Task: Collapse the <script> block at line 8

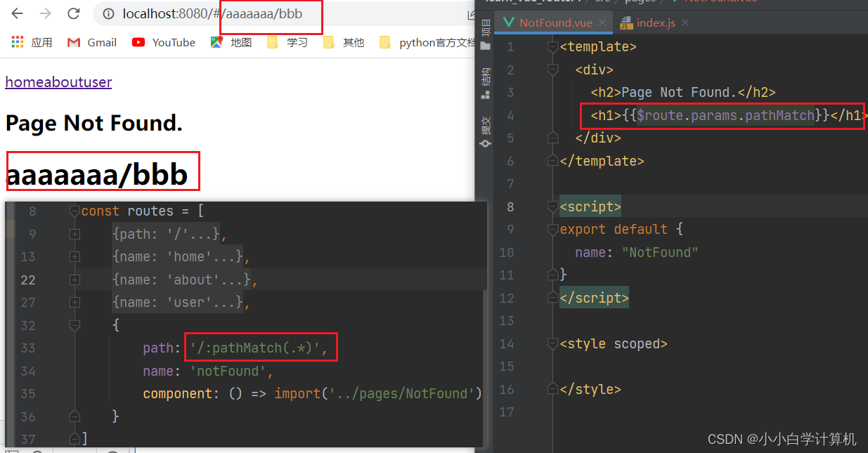Action: point(553,206)
